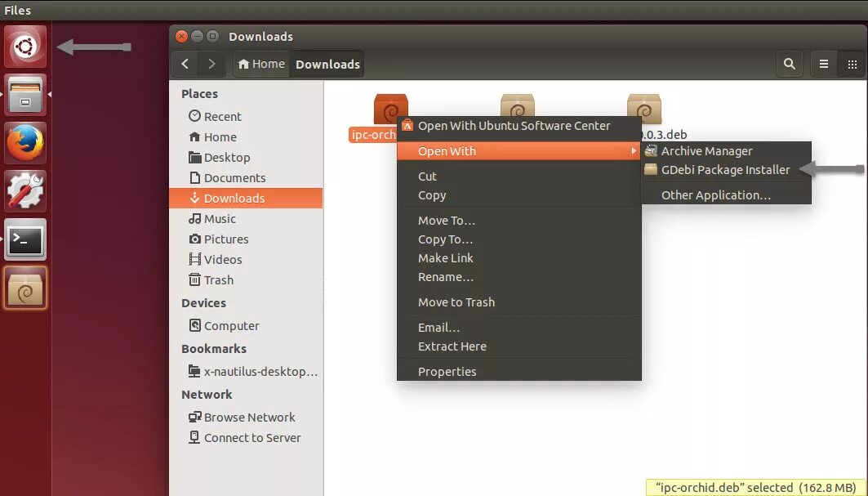868x496 pixels.
Task: Open Properties from context menu
Action: [519, 372]
